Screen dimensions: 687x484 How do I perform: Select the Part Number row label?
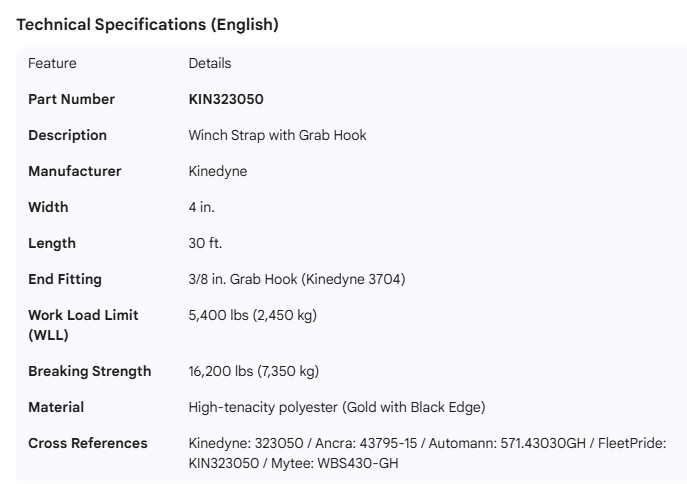[71, 99]
